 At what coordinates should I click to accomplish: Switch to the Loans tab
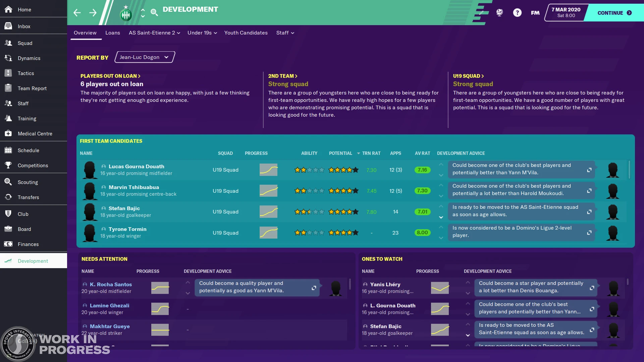113,33
